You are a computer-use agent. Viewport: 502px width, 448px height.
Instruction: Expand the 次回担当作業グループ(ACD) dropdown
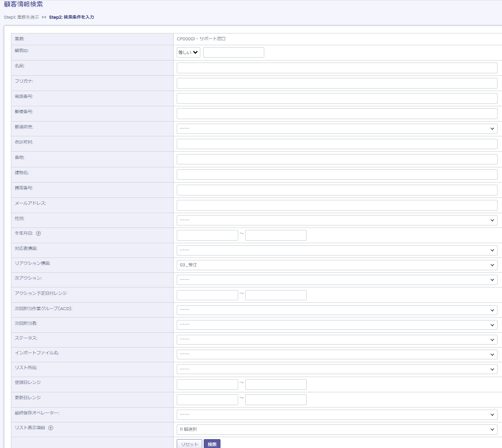pos(337,310)
